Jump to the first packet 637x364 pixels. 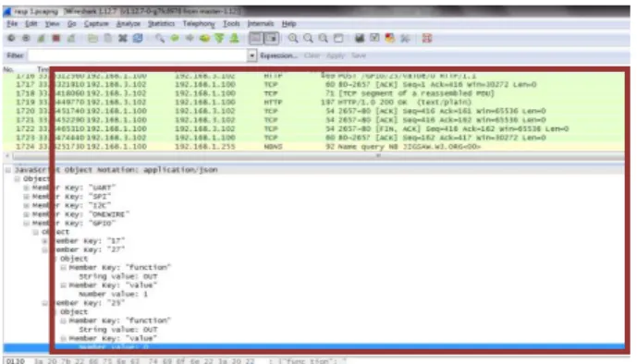tap(219, 39)
